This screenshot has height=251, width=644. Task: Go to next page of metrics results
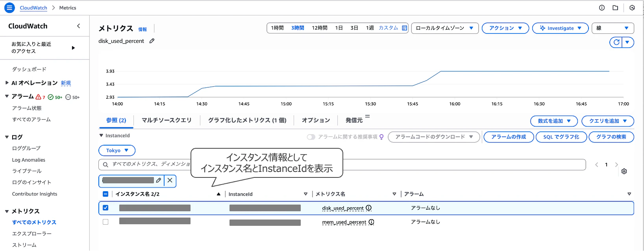coord(616,164)
